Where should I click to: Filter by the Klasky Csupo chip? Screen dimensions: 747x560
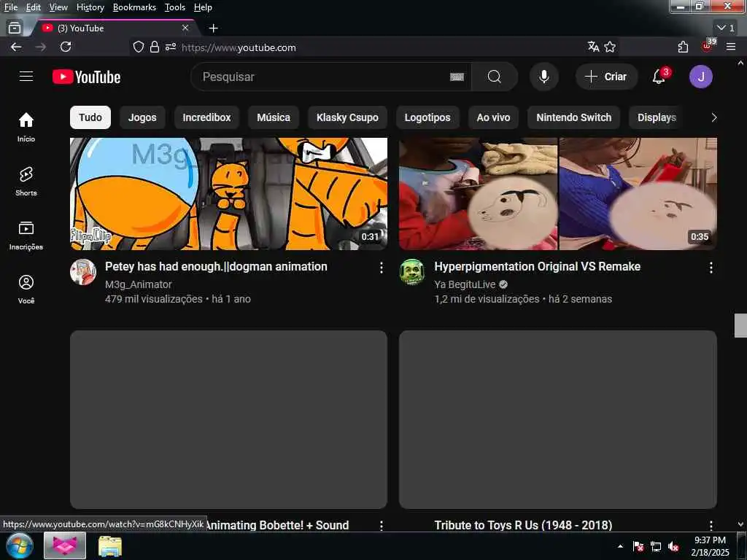[347, 117]
